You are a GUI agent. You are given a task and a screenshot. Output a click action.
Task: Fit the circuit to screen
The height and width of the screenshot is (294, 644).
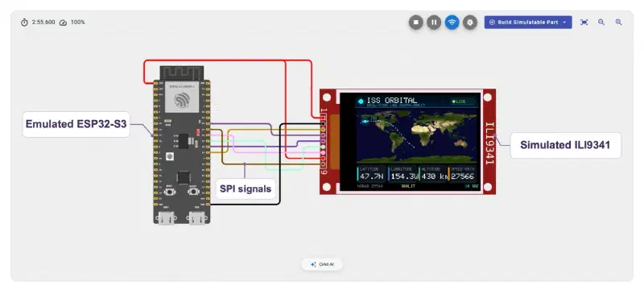coord(584,23)
